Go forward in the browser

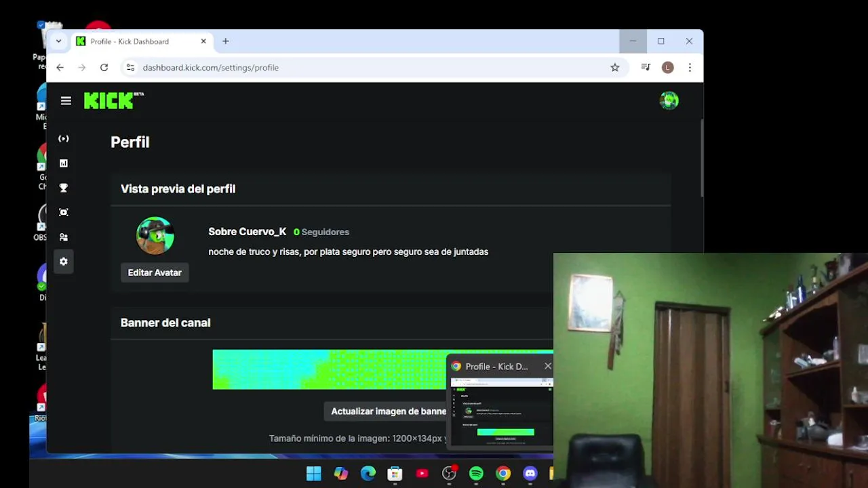[x=82, y=68]
